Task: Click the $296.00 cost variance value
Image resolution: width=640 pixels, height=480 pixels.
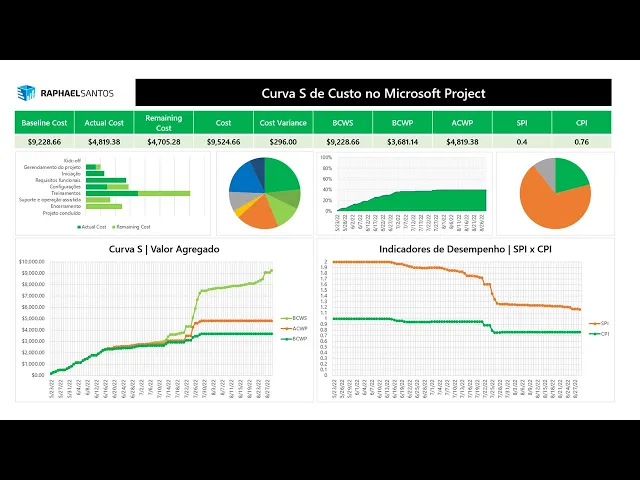Action: point(283,142)
